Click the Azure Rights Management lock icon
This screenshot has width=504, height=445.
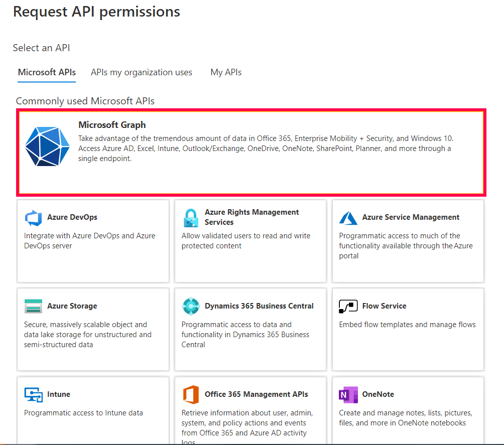[x=191, y=218]
